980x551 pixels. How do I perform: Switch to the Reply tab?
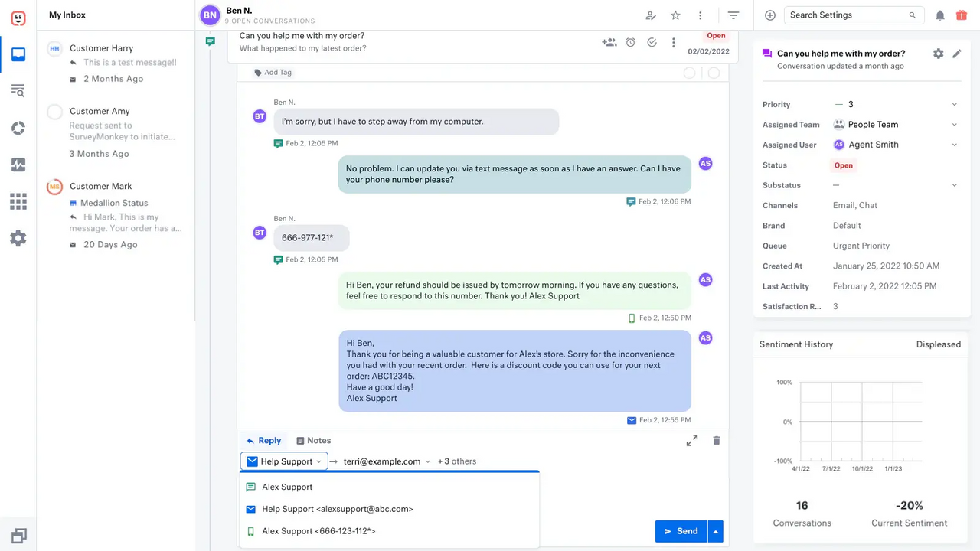(x=263, y=440)
